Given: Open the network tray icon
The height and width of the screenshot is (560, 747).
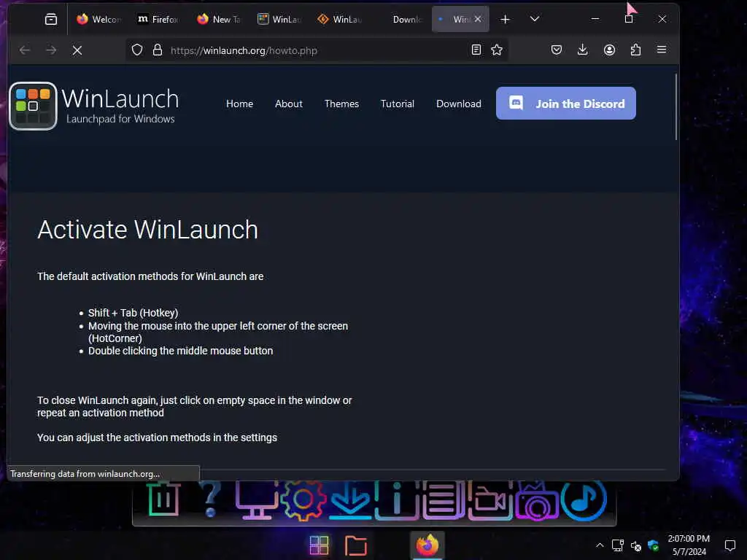Looking at the screenshot, I should pyautogui.click(x=618, y=545).
